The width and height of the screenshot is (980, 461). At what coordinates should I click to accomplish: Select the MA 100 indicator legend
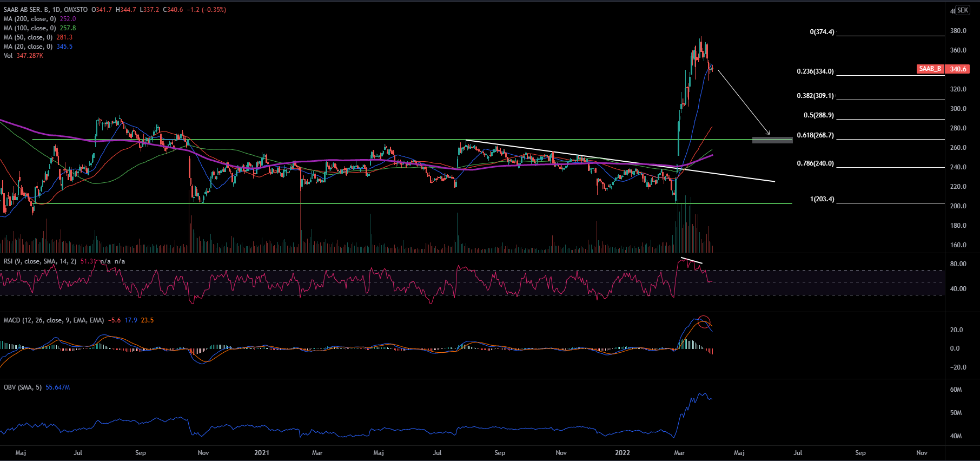30,28
